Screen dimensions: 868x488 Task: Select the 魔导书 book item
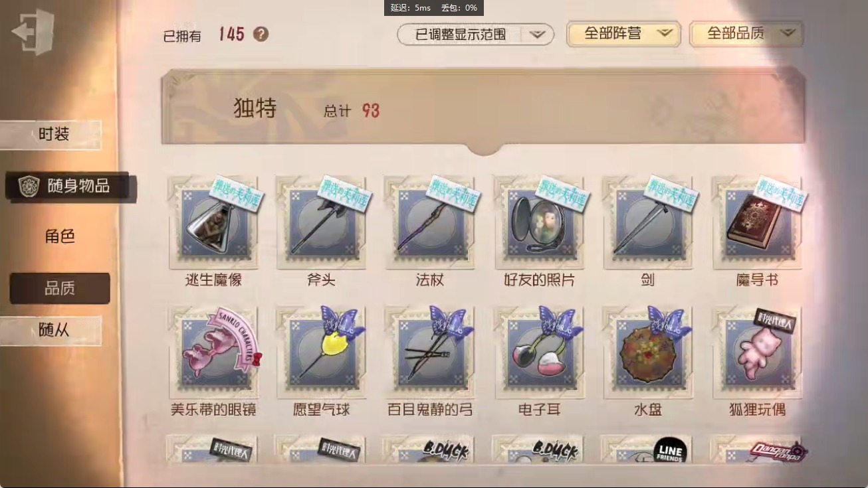757,222
